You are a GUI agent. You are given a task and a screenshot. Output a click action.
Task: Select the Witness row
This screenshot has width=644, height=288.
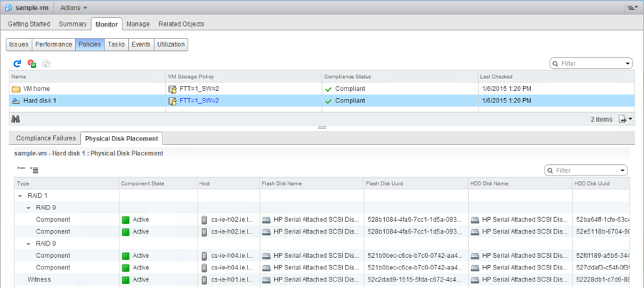(39, 279)
